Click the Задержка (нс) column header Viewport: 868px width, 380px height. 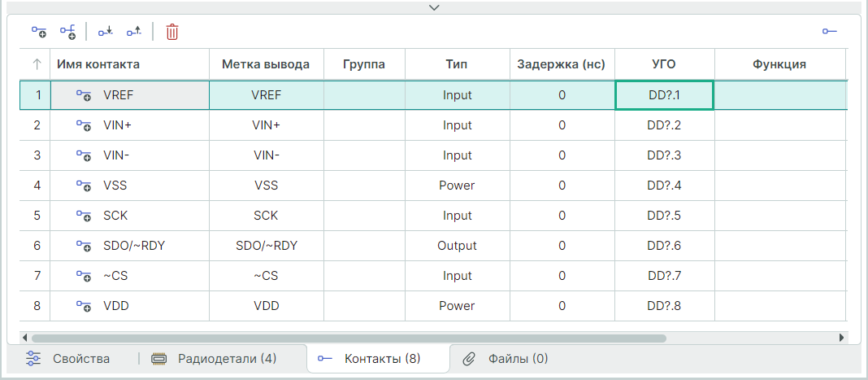[x=561, y=64]
